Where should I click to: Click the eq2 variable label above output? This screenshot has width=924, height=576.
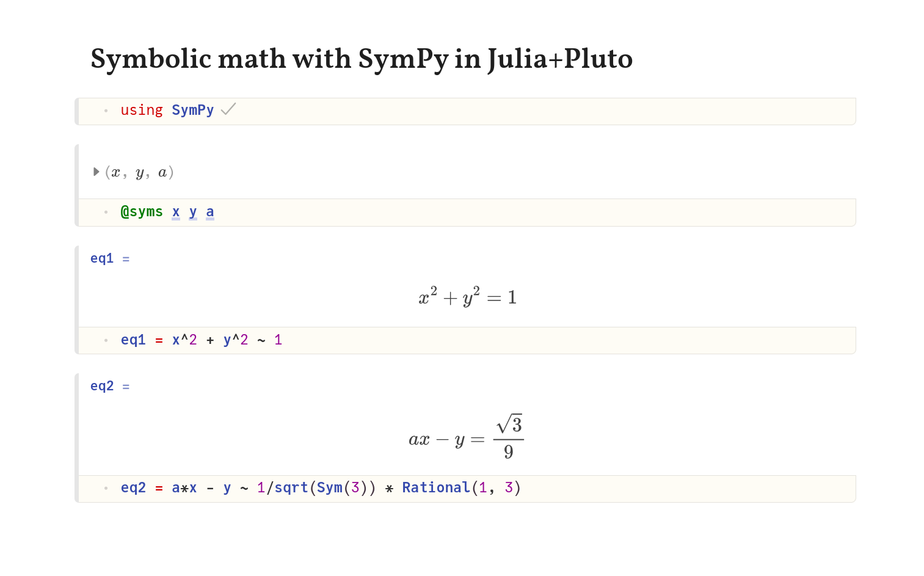coord(102,386)
